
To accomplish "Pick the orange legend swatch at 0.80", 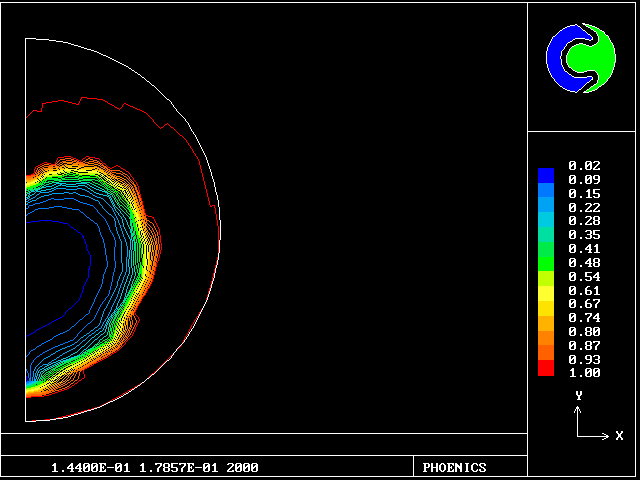I will coord(545,331).
